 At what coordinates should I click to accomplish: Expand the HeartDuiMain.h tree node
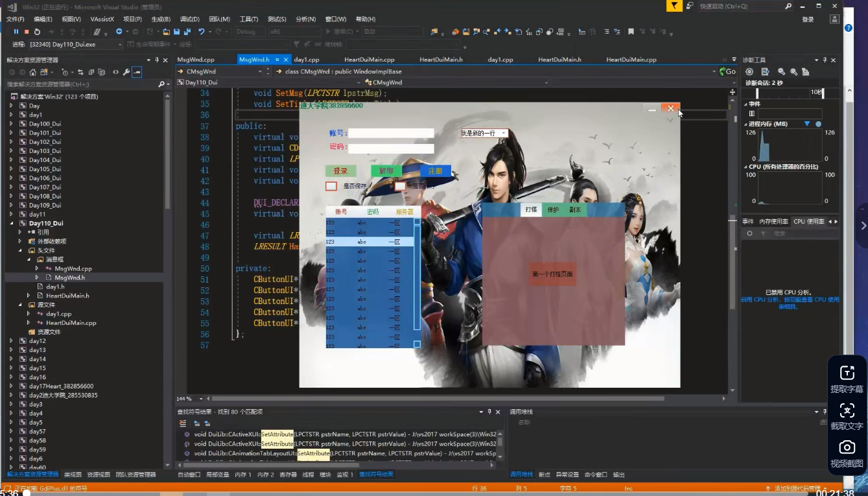29,296
